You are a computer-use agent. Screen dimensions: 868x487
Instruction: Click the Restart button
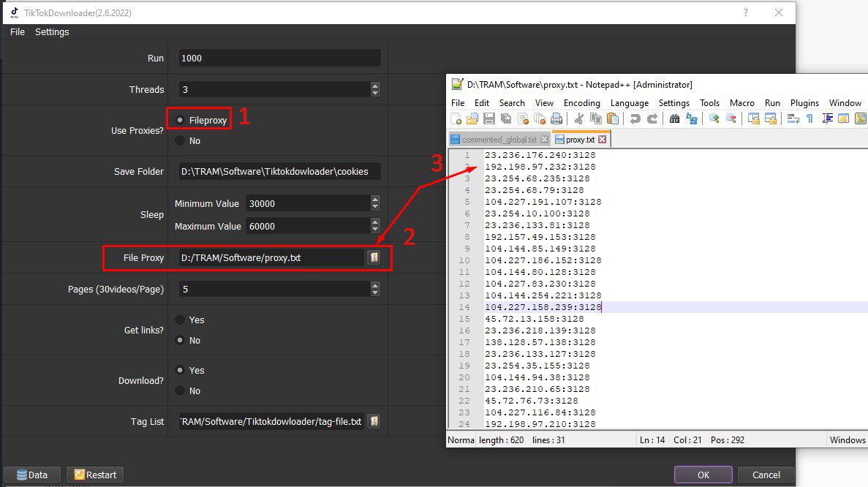[95, 475]
